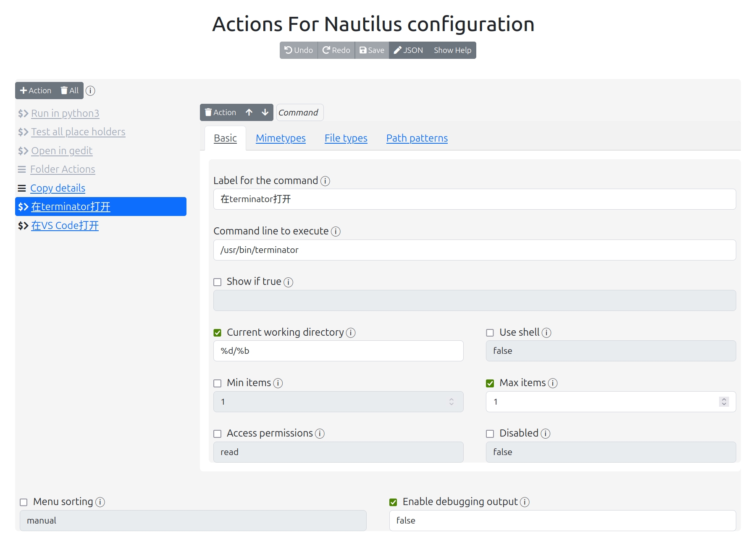Open the Path patterns tab
This screenshot has width=756, height=558.
pyautogui.click(x=417, y=138)
